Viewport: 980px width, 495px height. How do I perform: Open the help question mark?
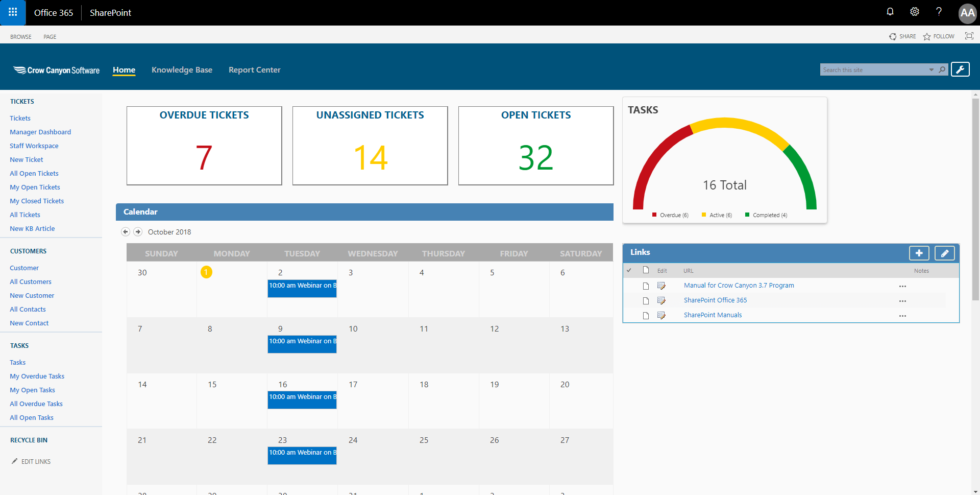point(939,12)
